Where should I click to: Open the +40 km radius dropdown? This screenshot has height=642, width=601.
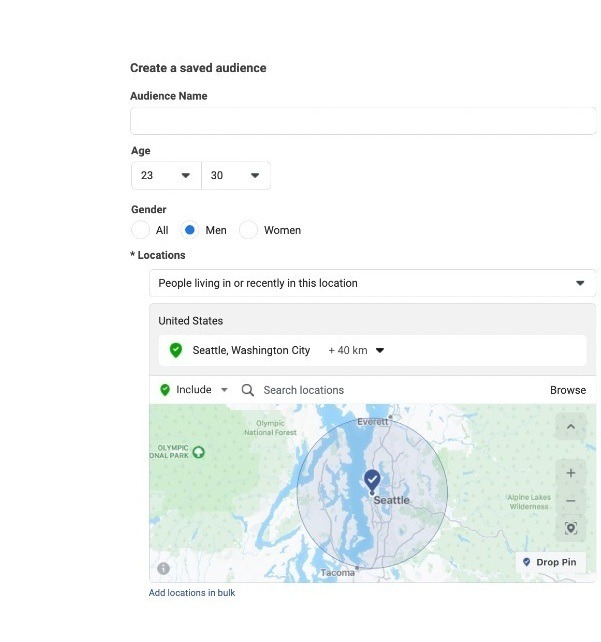(356, 351)
